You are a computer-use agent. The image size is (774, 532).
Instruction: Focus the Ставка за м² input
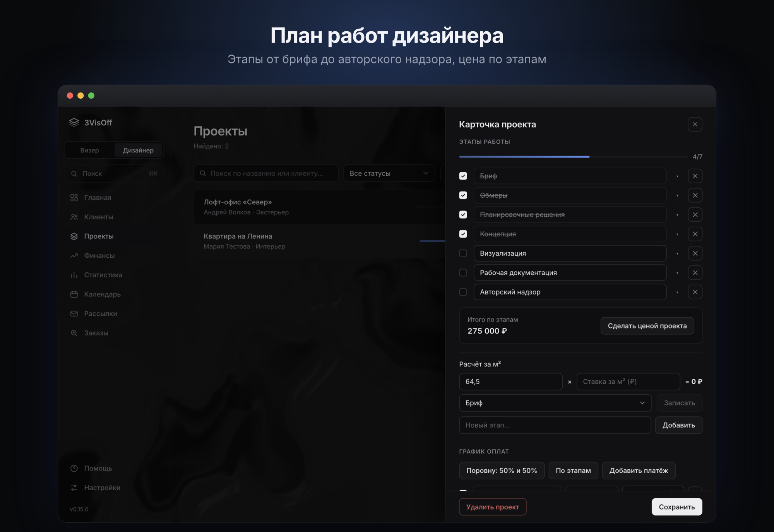628,381
